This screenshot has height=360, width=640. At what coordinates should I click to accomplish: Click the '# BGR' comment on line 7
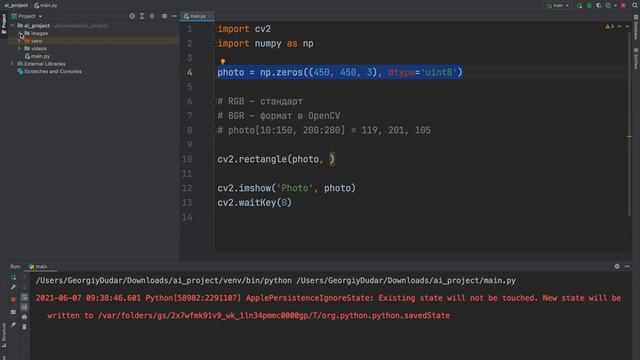279,116
